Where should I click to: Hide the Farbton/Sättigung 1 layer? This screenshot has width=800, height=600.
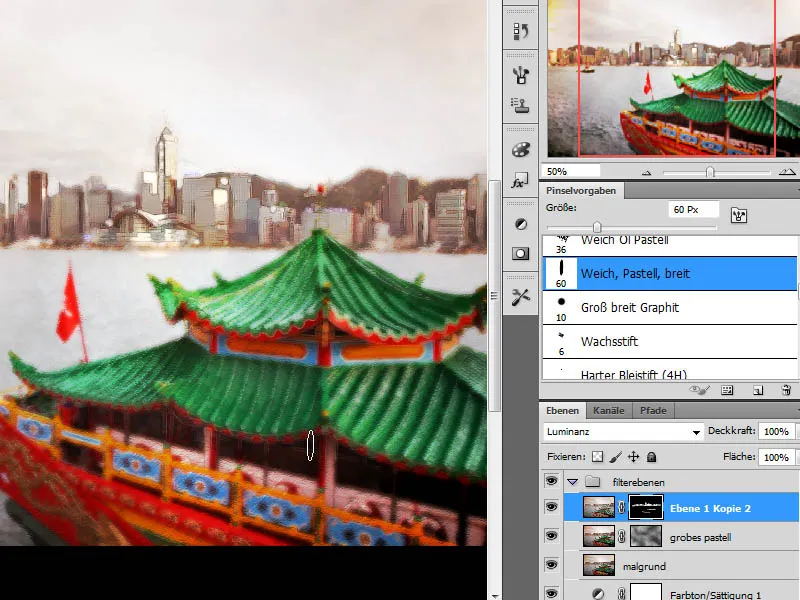(x=552, y=593)
